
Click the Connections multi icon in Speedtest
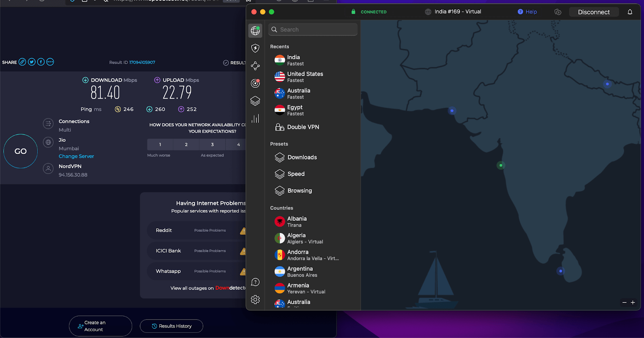[48, 124]
